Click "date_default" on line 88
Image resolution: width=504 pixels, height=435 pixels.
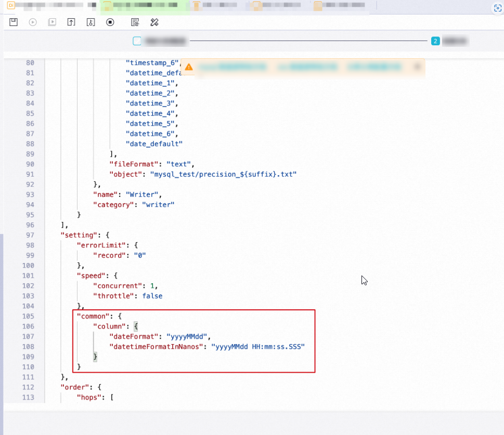[x=154, y=143]
